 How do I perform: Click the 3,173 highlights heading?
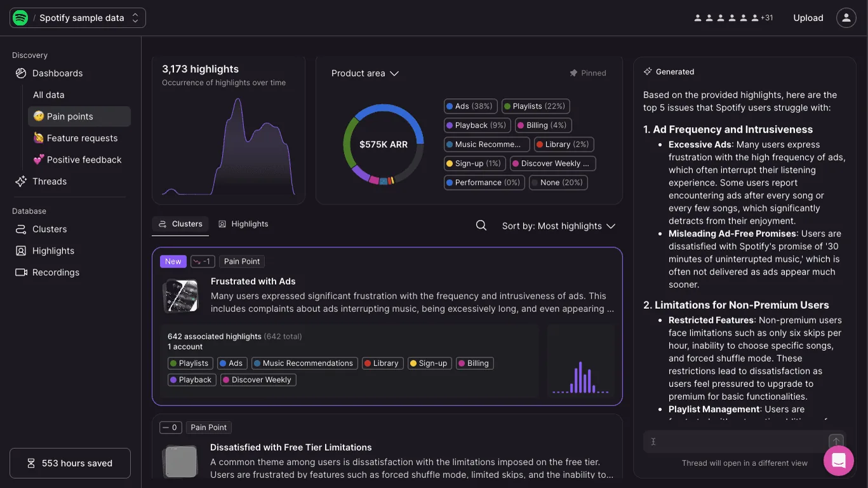[201, 69]
